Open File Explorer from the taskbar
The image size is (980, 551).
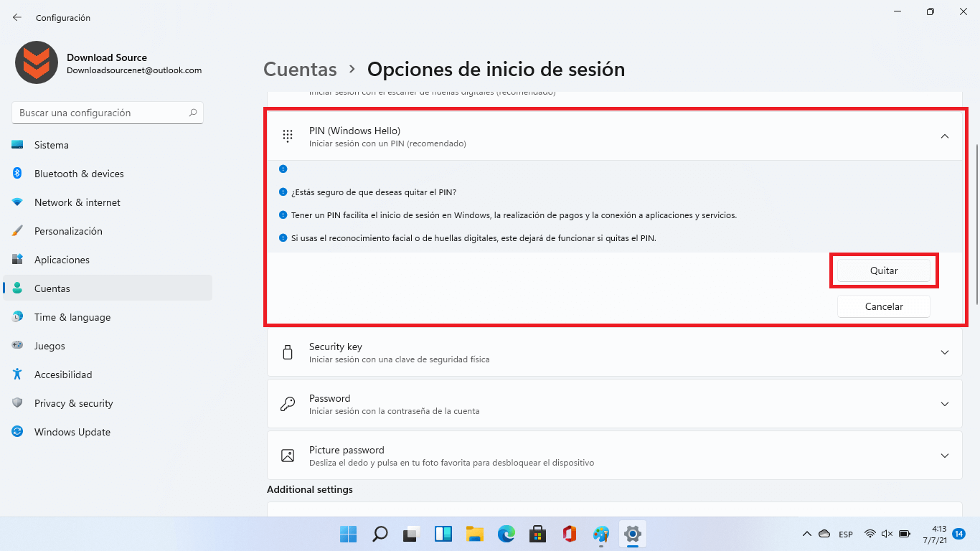pyautogui.click(x=474, y=534)
